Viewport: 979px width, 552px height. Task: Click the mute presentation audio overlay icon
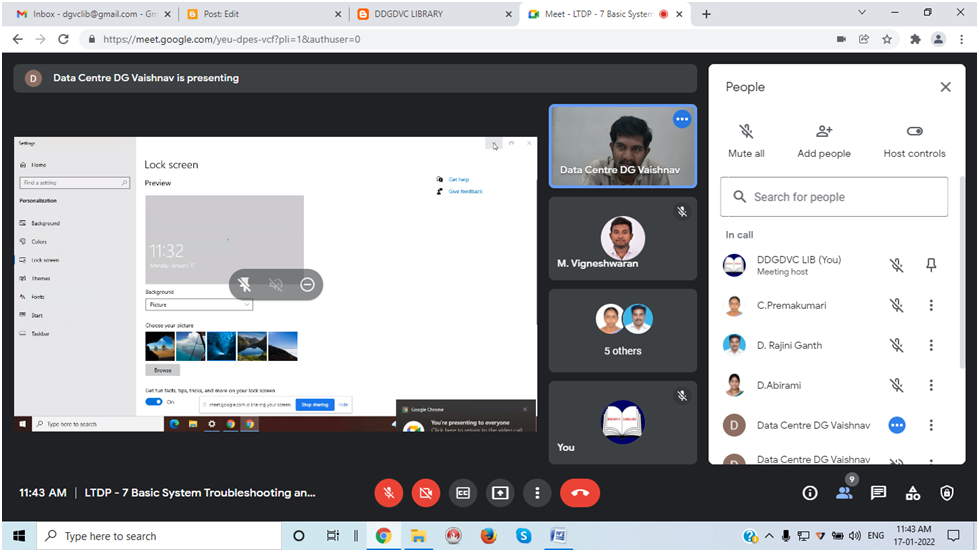pyautogui.click(x=276, y=285)
